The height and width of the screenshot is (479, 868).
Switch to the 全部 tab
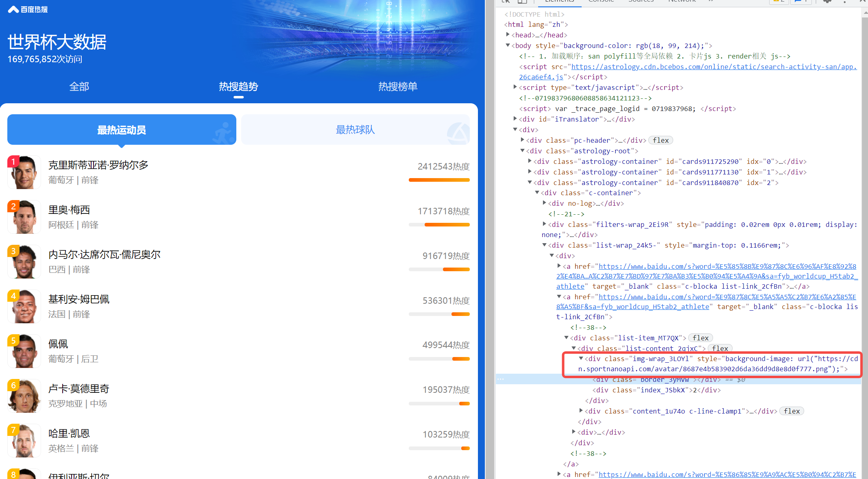coord(79,87)
